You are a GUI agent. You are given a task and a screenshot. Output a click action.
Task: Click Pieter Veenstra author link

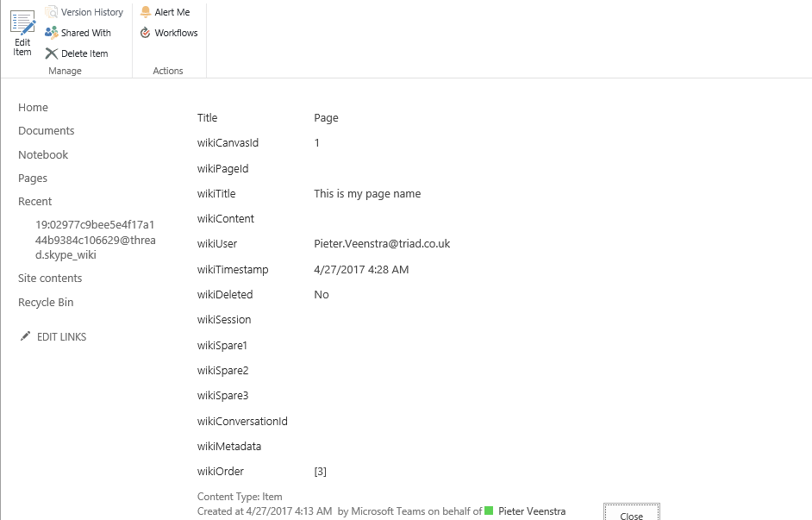532,511
